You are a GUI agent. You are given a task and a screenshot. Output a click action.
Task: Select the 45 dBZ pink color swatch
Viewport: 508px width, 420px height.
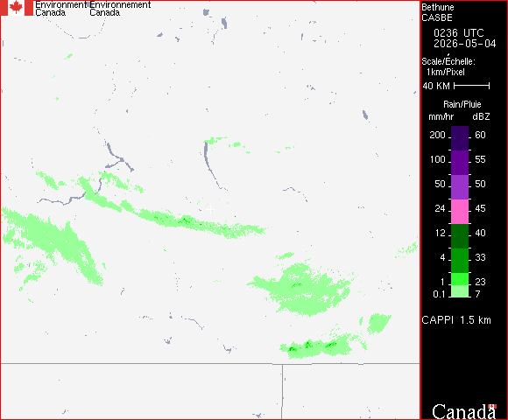[x=460, y=212]
